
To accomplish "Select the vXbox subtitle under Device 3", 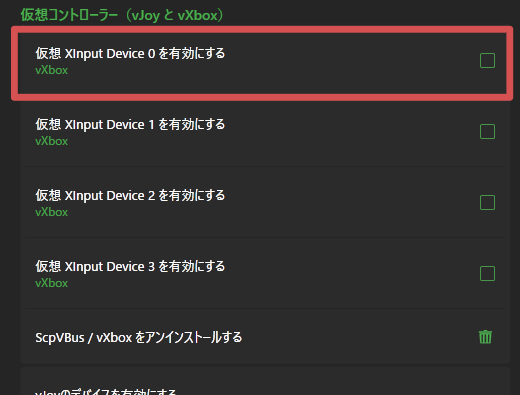I will 52,283.
